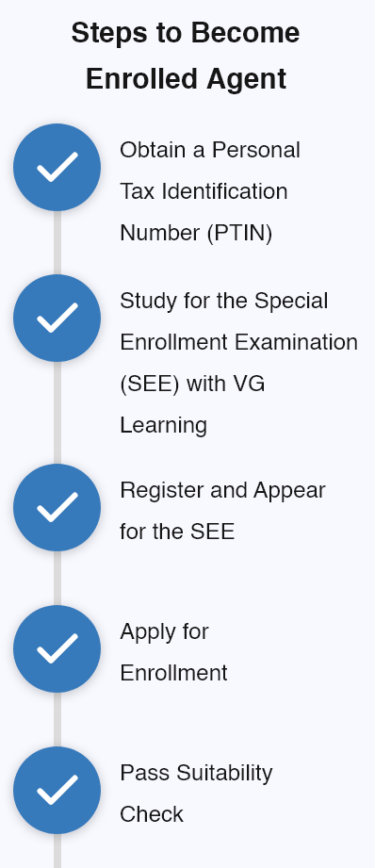Click the timeline line below Pass Suitability Check
Screen dimensions: 375x868
(x=57, y=851)
